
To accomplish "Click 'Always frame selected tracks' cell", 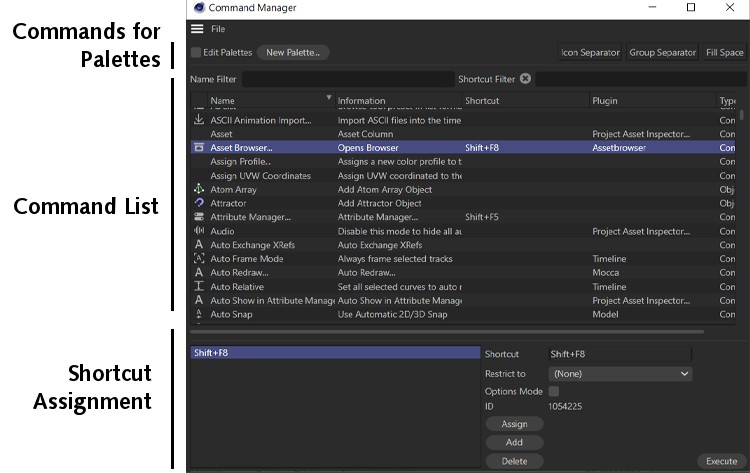I will click(x=395, y=259).
